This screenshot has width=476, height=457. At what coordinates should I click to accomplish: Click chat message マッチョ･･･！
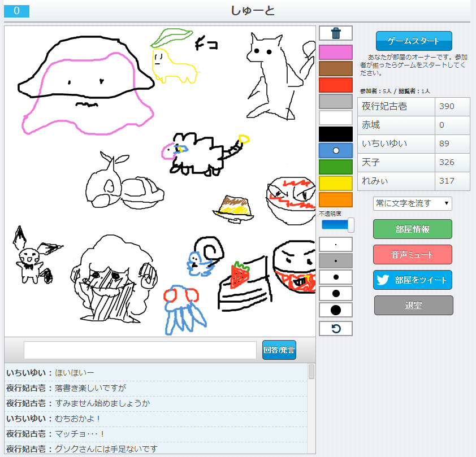coord(80,434)
